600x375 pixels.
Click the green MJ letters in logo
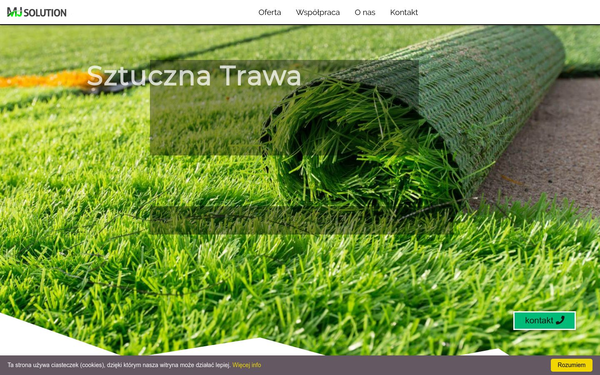point(15,12)
